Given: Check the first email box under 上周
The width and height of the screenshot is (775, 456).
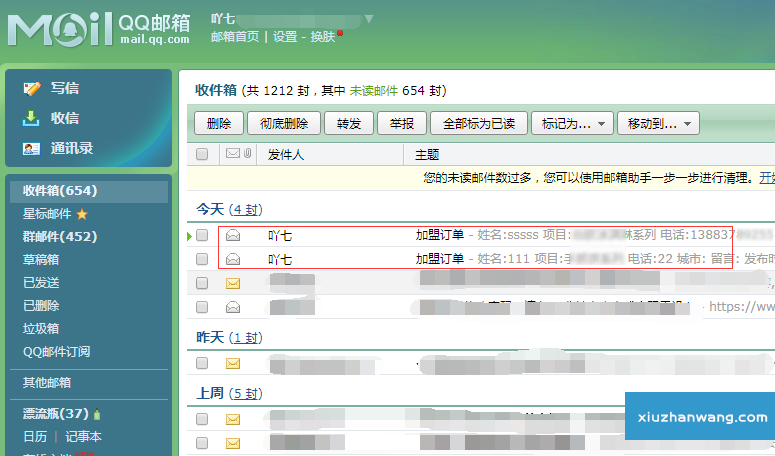Looking at the screenshot, I should pos(202,419).
